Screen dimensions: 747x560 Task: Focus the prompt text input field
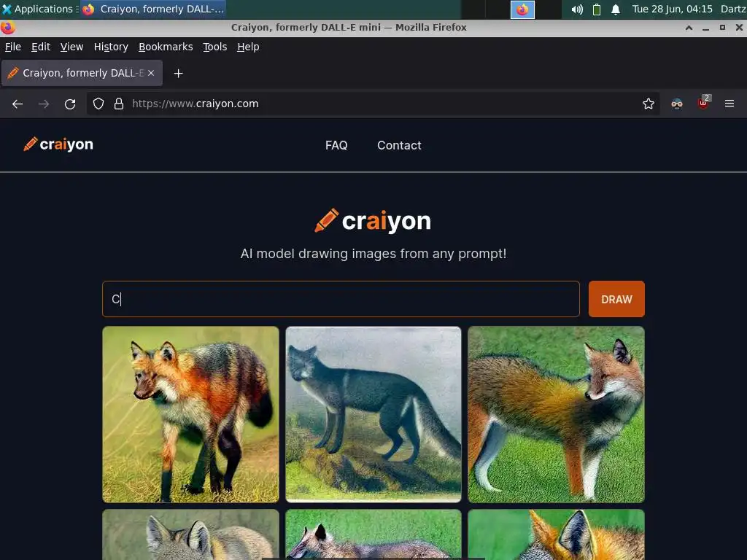341,299
